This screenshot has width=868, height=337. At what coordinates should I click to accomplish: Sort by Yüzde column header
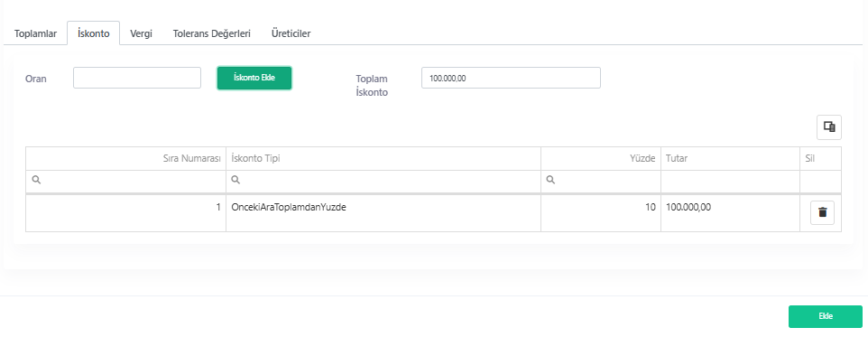pyautogui.click(x=601, y=158)
